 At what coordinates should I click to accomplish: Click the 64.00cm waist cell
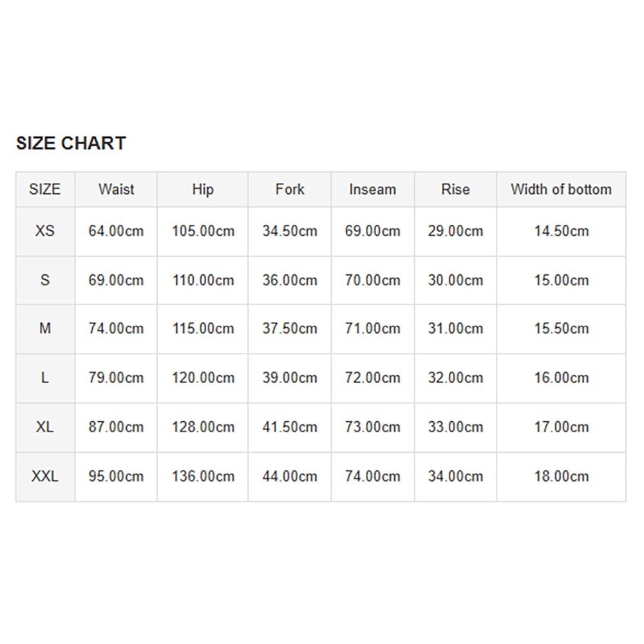[x=116, y=231]
